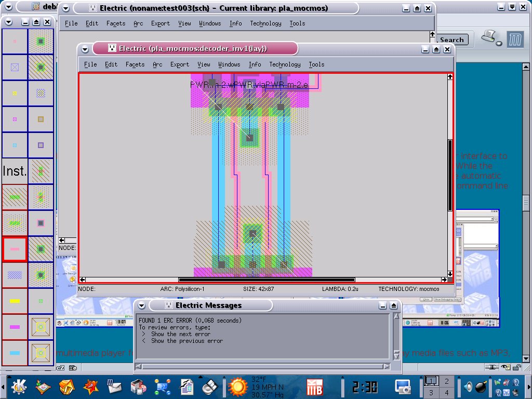The image size is (532, 399).
Task: Click the Search button in browser
Action: point(451,40)
